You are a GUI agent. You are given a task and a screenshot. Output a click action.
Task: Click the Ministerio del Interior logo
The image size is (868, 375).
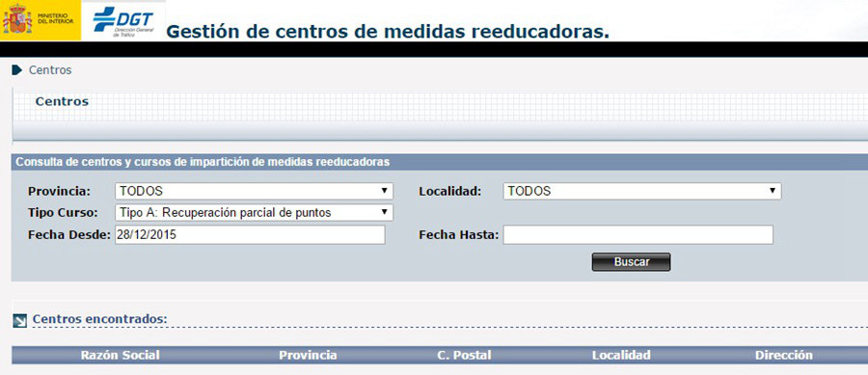[41, 20]
